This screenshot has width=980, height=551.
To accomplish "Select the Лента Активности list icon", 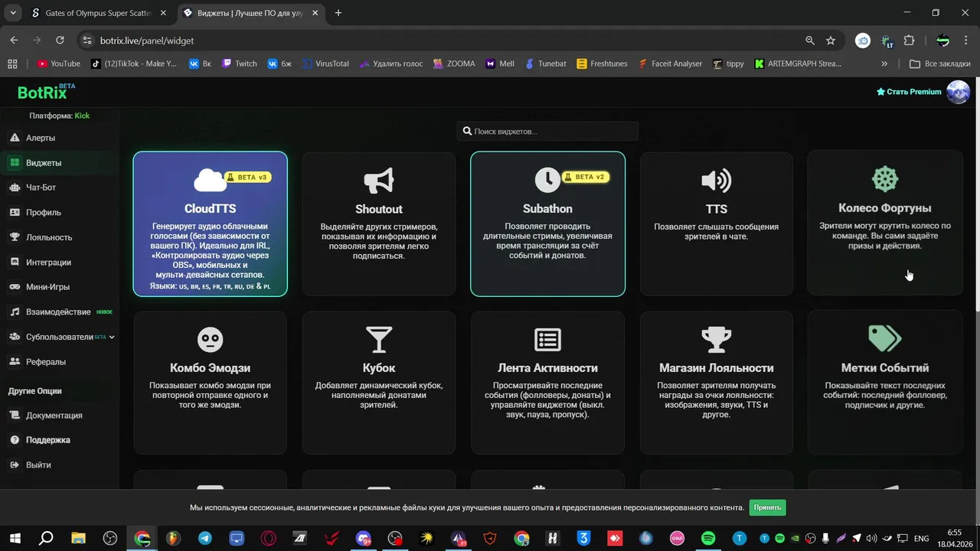I will pos(547,340).
